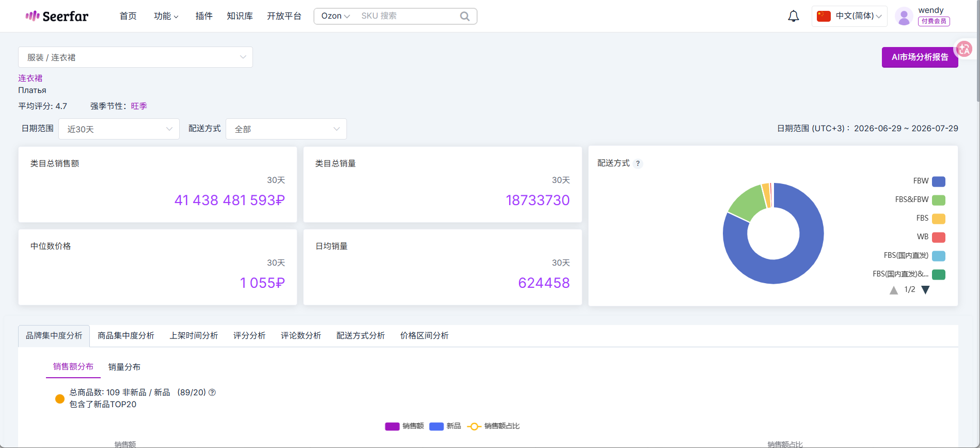Switch to 上架时间分析 tab
This screenshot has height=448, width=980.
point(194,336)
